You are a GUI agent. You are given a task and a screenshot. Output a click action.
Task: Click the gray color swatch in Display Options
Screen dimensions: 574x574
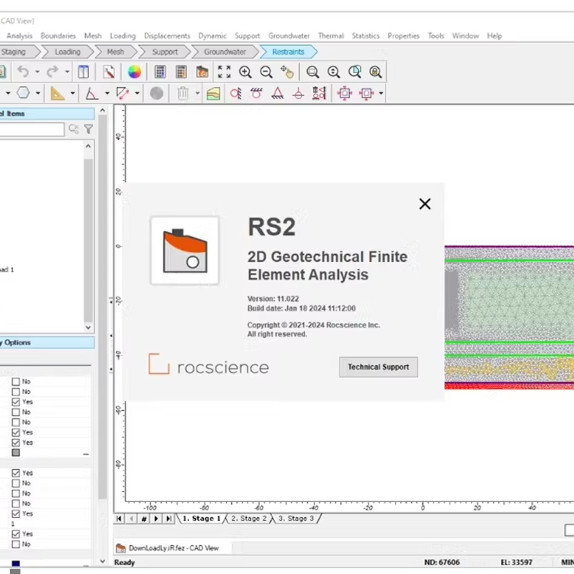pos(16,452)
